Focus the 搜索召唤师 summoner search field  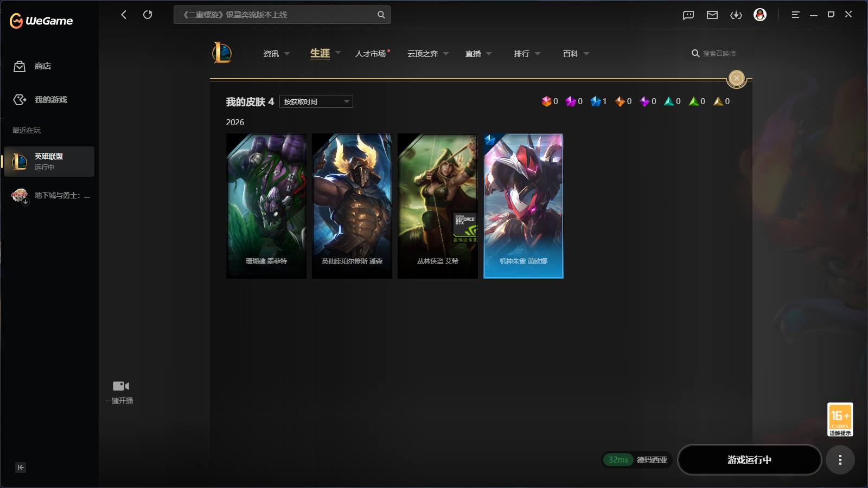click(x=719, y=53)
